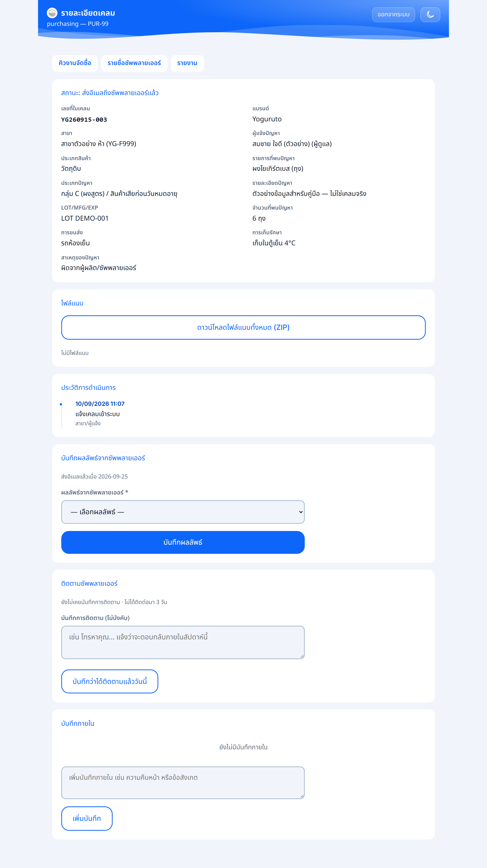Open the รายงาน tab
Viewport: 487px width, 868px height.
click(x=187, y=63)
